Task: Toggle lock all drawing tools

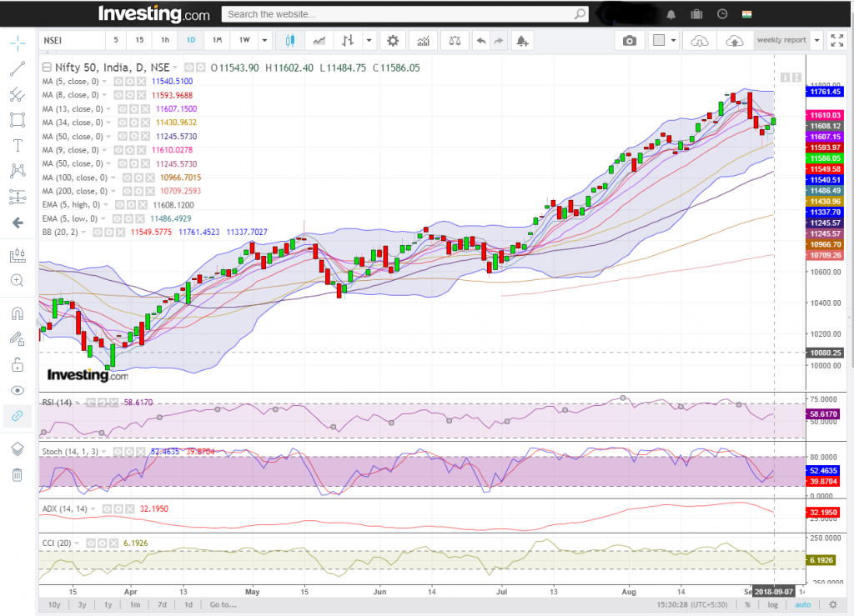Action: pos(18,364)
